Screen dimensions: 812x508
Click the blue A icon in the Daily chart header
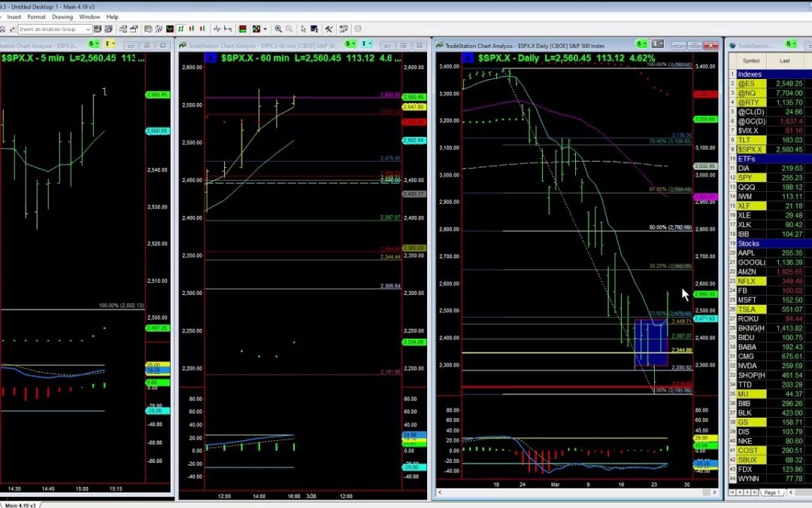(468, 57)
